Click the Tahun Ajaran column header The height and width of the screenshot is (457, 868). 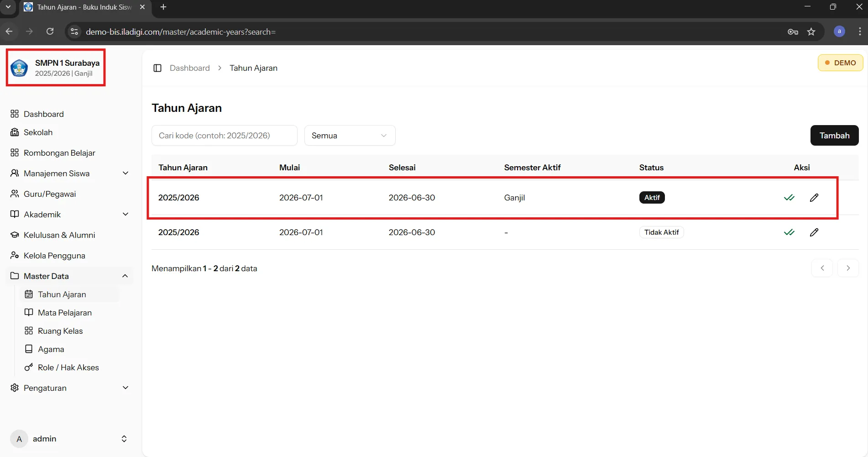[183, 168]
